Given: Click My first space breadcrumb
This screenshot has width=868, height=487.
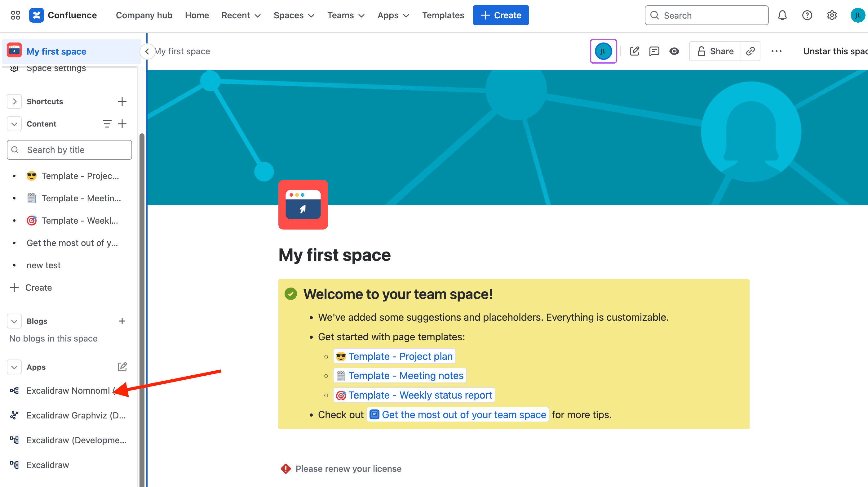Looking at the screenshot, I should (183, 51).
